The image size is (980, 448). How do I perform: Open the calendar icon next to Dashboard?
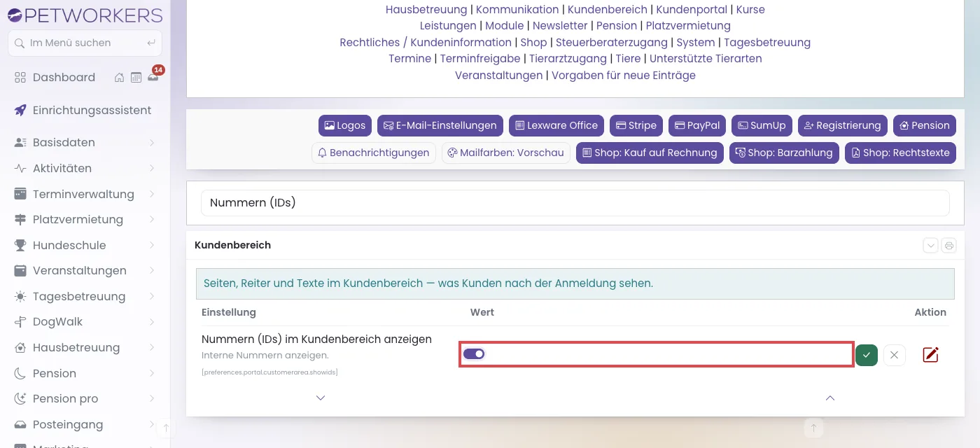click(x=136, y=78)
